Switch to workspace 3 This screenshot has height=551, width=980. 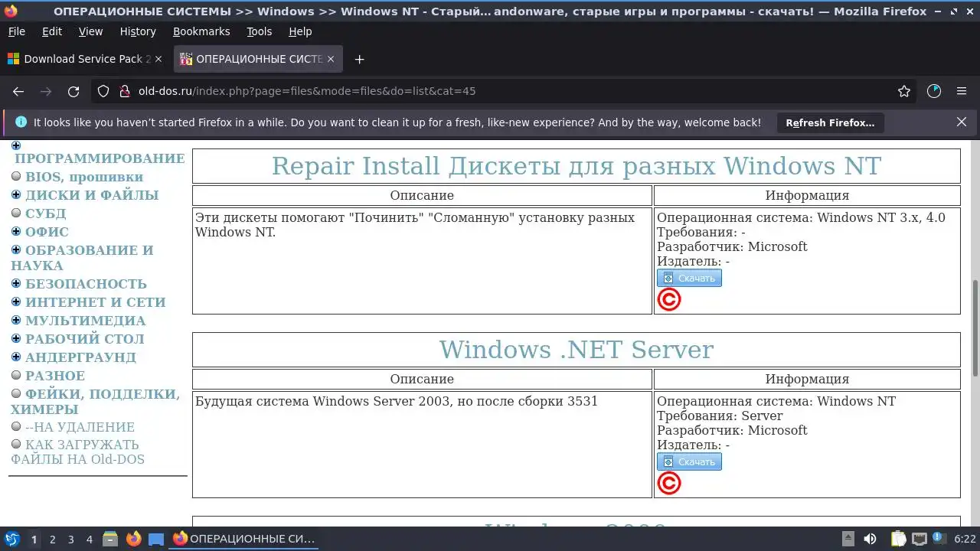(x=70, y=540)
